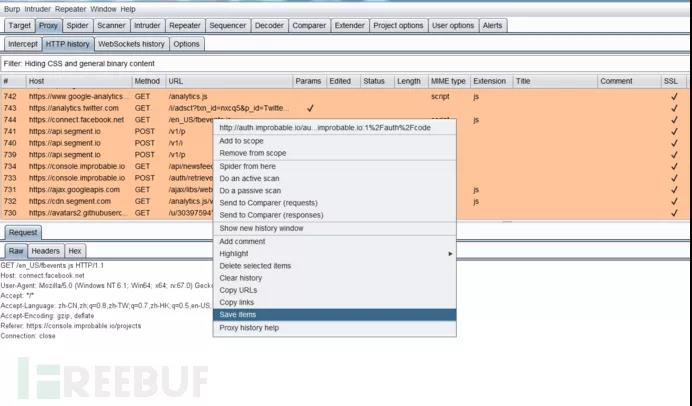This screenshot has height=406, width=692.
Task: Switch to WebSockets history sub-tab
Action: [x=131, y=44]
